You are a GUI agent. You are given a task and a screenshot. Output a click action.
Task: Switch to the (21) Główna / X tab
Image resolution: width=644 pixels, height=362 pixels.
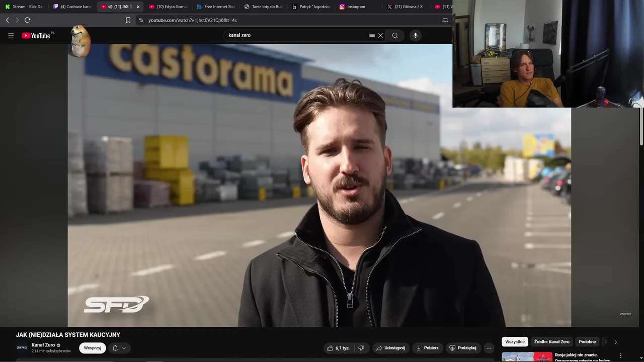pos(407,7)
